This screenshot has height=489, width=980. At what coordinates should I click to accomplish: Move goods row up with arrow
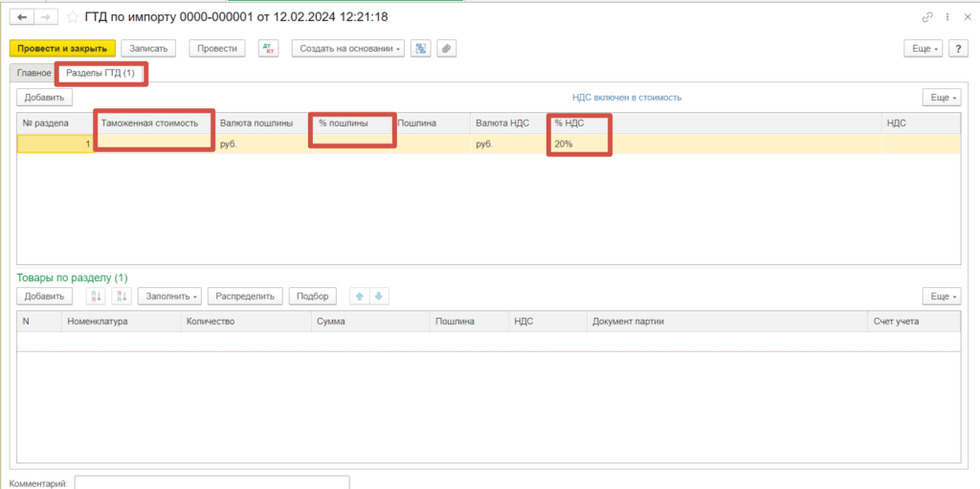click(x=360, y=297)
